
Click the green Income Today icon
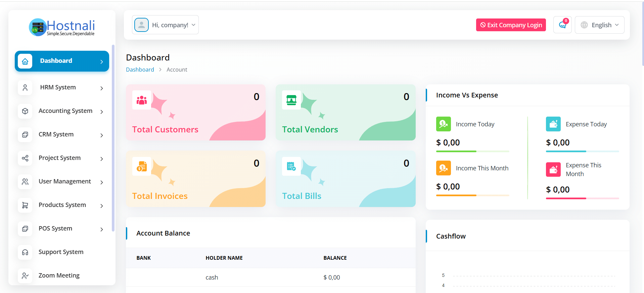[x=443, y=124]
